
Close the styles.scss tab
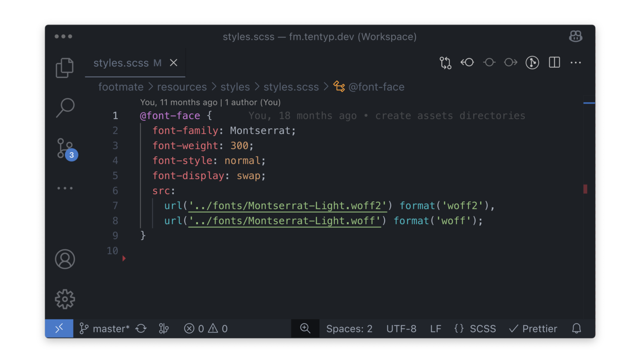click(174, 63)
